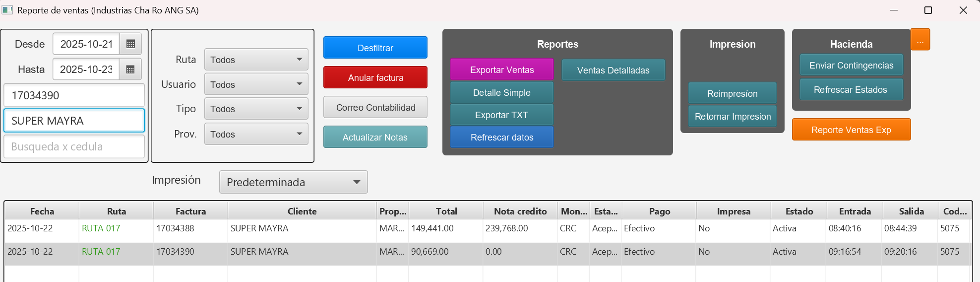Open the Ventas Detalladas report
The width and height of the screenshot is (980, 282).
(x=613, y=70)
